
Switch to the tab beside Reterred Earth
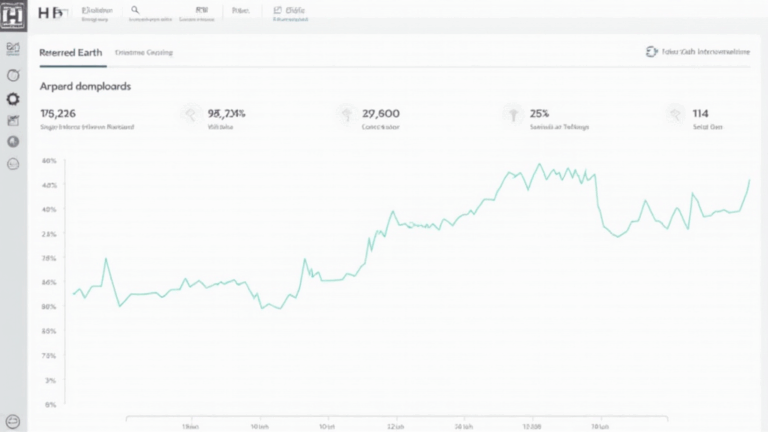[144, 52]
